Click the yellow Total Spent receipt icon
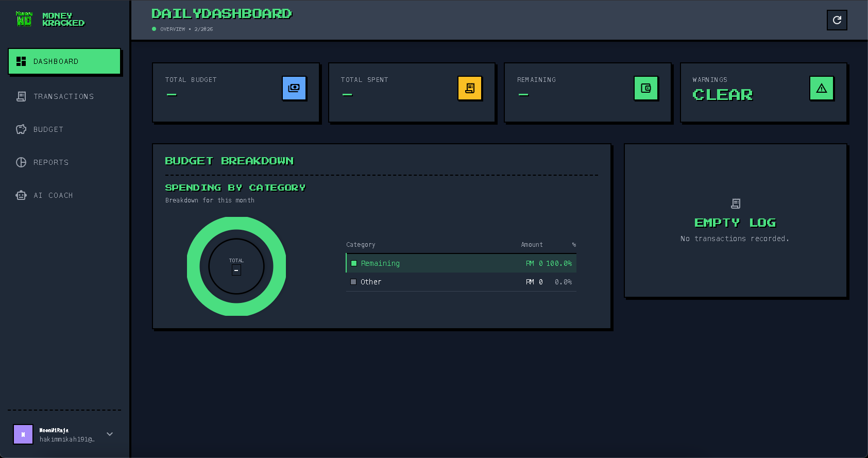Screen dimensions: 868x458 [x=470, y=88]
